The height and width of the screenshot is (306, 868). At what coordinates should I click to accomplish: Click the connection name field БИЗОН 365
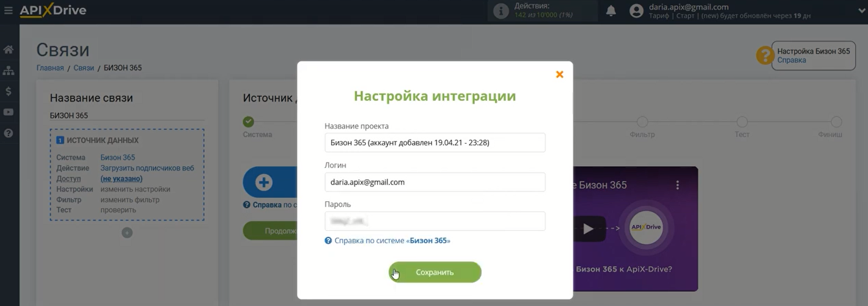coord(127,115)
